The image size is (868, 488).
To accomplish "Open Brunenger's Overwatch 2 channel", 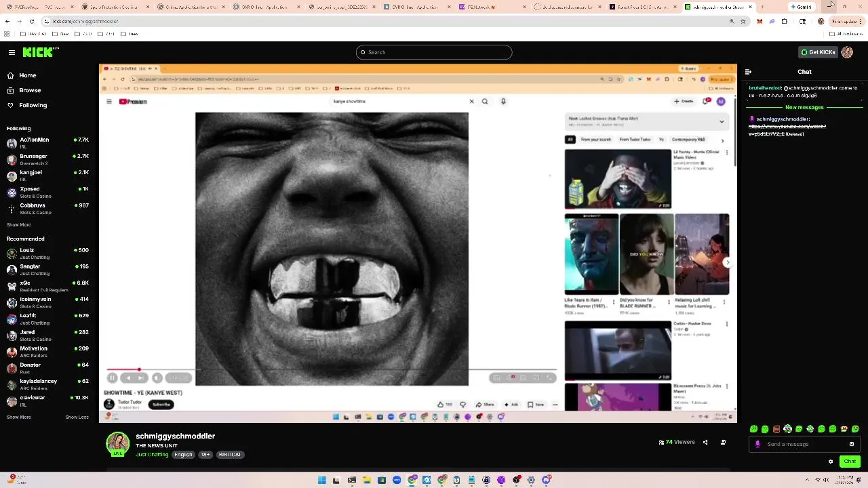I will pos(47,159).
